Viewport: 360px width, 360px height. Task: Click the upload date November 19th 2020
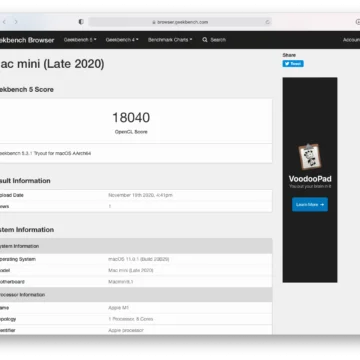point(140,195)
